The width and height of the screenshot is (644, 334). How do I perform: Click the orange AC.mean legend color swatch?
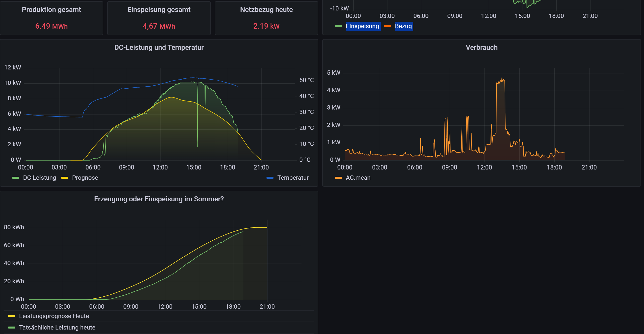click(x=338, y=178)
